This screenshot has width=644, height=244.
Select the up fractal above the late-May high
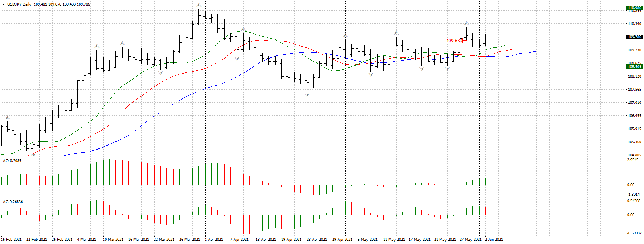pos(466,23)
